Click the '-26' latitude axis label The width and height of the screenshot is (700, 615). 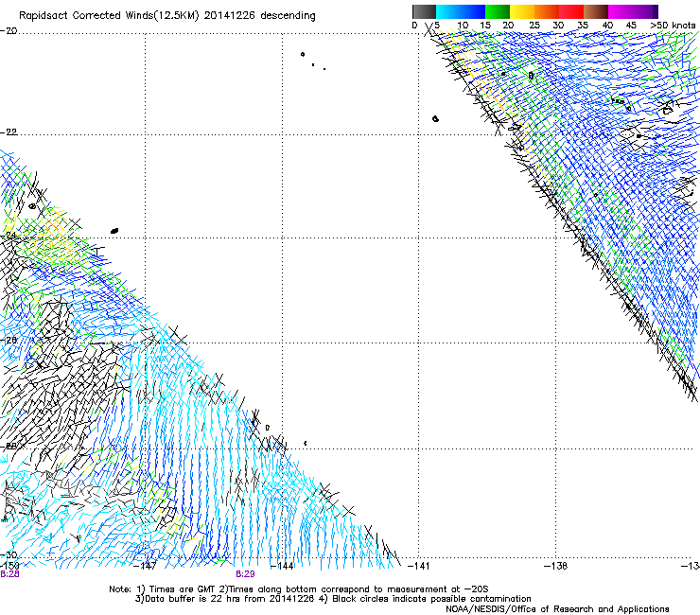click(x=9, y=340)
